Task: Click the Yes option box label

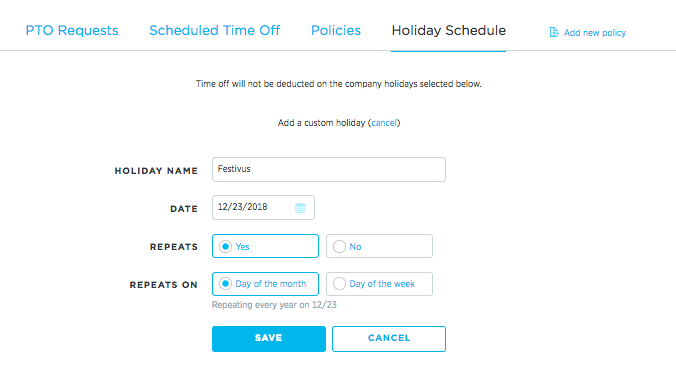Action: point(242,246)
